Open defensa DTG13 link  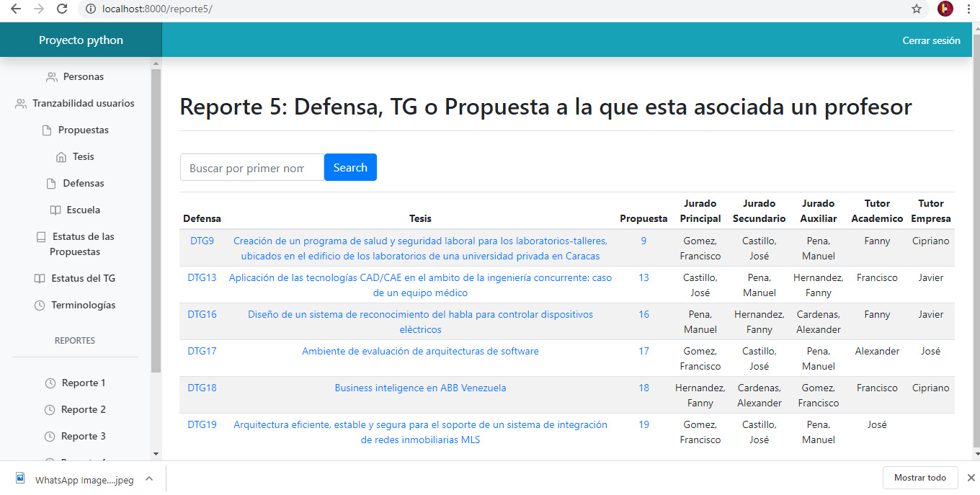(x=202, y=278)
